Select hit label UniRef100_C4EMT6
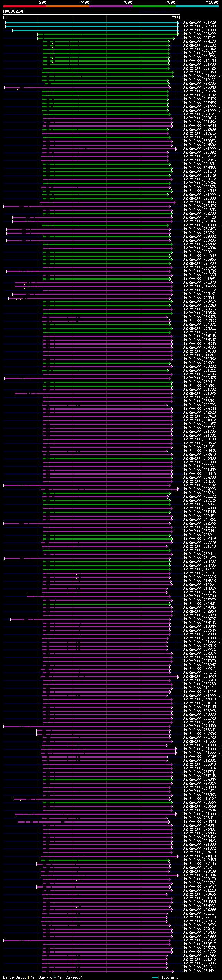 [199, 99]
